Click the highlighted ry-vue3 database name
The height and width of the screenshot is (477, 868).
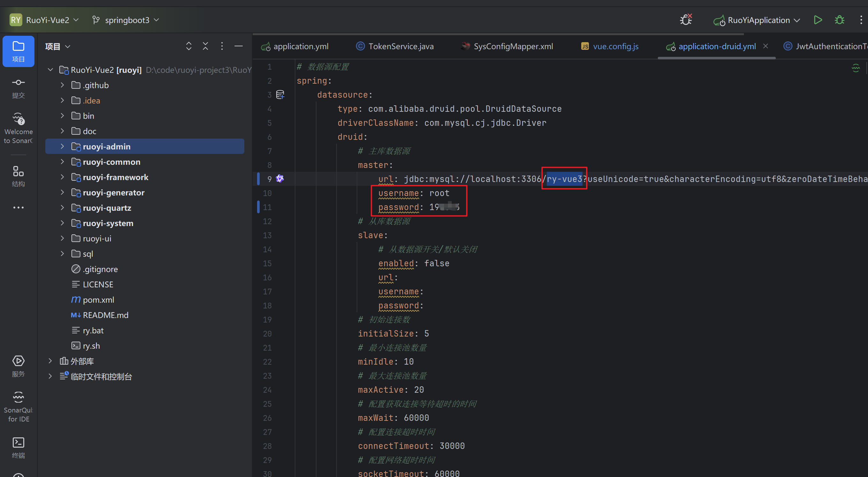pyautogui.click(x=564, y=179)
